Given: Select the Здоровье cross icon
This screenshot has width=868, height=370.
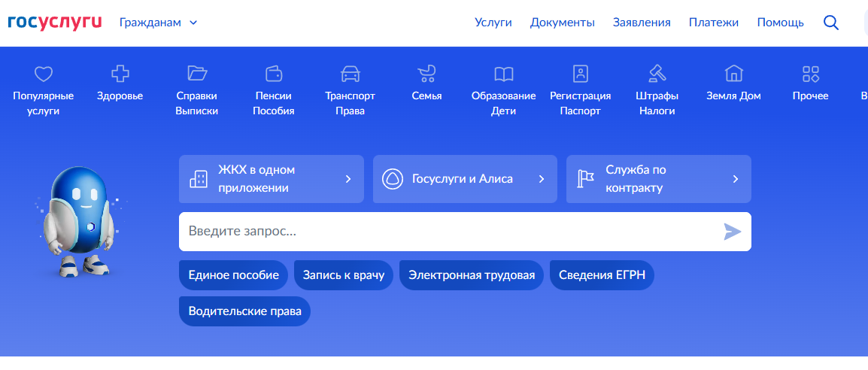Looking at the screenshot, I should pyautogui.click(x=120, y=74).
